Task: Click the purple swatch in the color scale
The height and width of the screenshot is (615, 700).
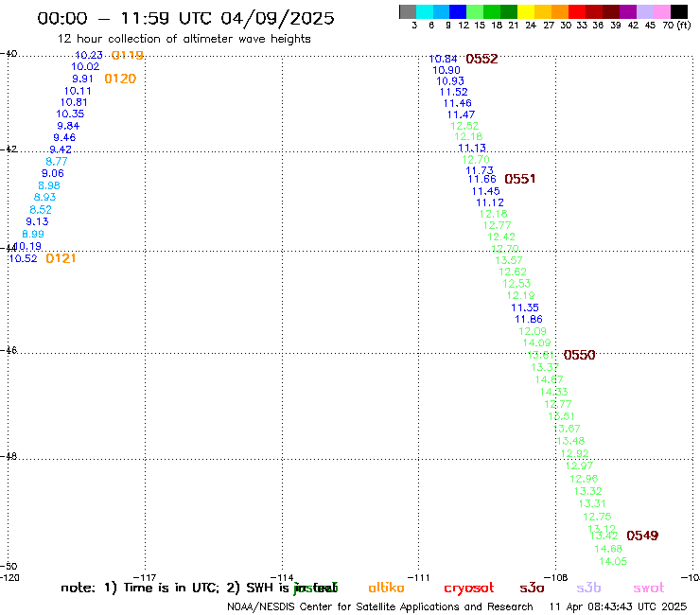Action: coord(628,11)
